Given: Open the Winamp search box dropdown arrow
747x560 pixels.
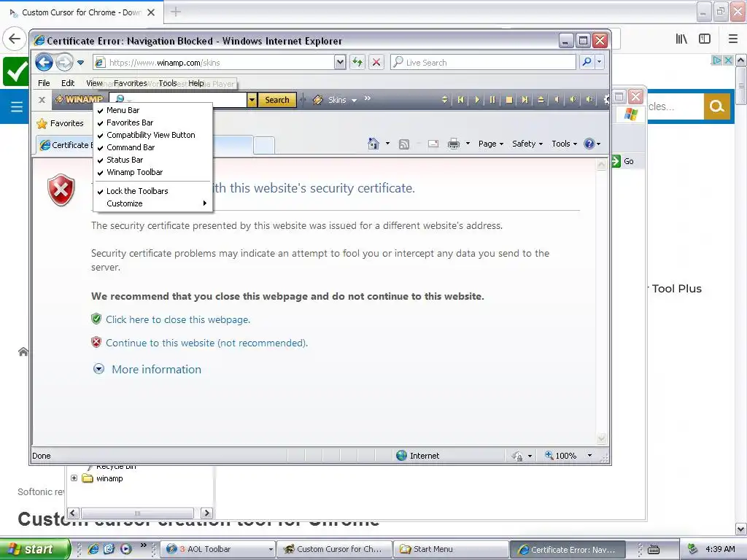Looking at the screenshot, I should (x=252, y=99).
